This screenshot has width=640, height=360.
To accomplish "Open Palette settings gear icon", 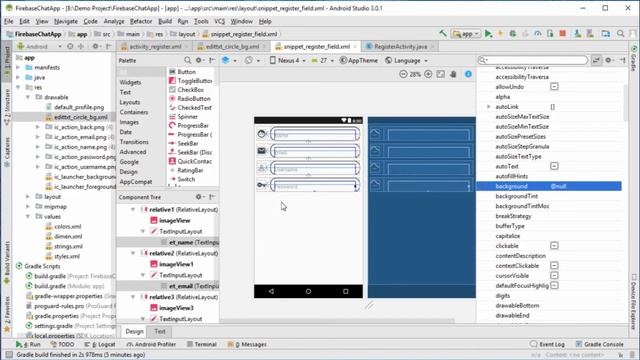I will tap(199, 60).
